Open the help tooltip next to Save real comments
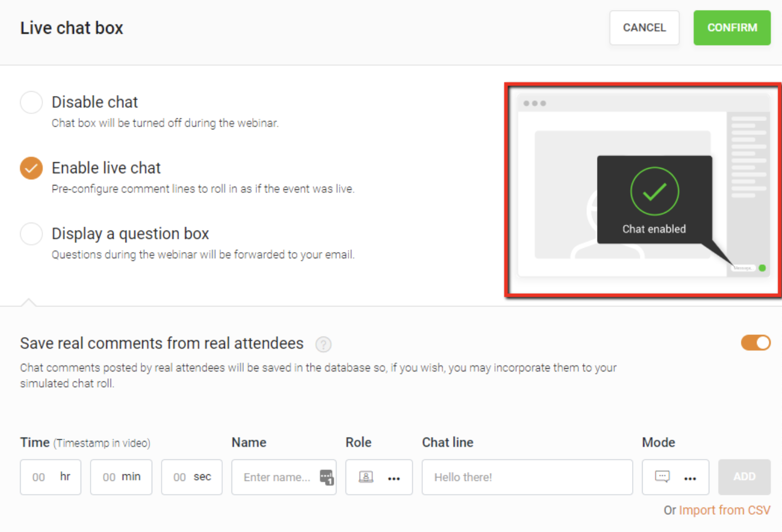This screenshot has width=782, height=532. click(x=324, y=344)
